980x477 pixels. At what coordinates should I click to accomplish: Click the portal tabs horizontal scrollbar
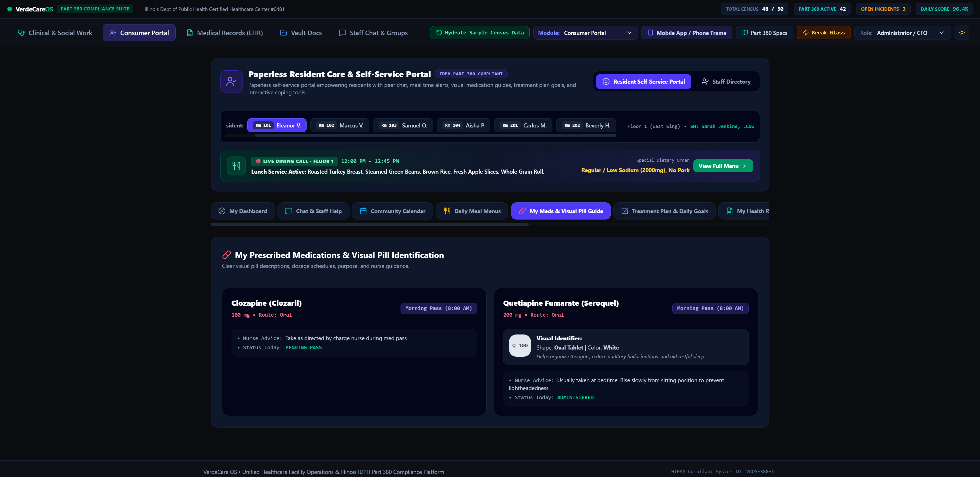tap(369, 225)
